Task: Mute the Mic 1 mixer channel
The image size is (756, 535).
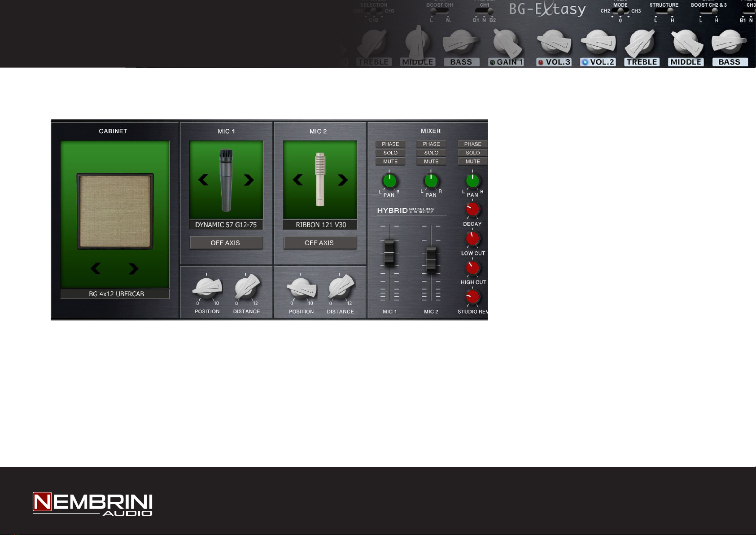Action: (x=390, y=161)
